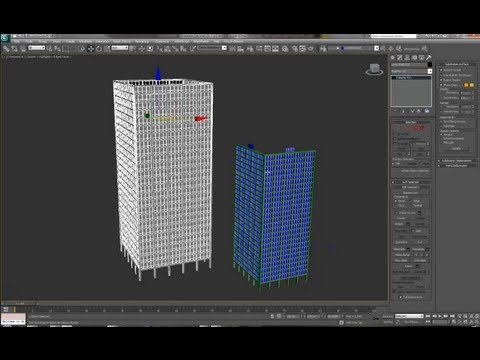Click the ViewCube in the viewport
The image size is (480, 360).
coord(374,69)
